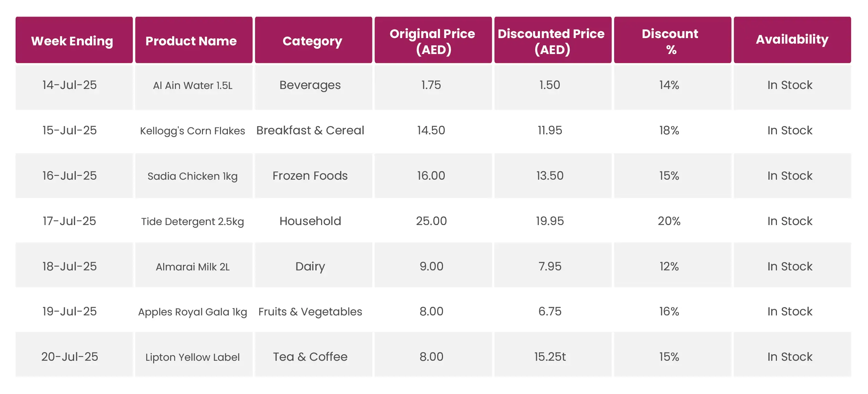Click the Al Ain Water 1.5L cell
Image resolution: width=868 pixels, height=394 pixels.
point(193,86)
